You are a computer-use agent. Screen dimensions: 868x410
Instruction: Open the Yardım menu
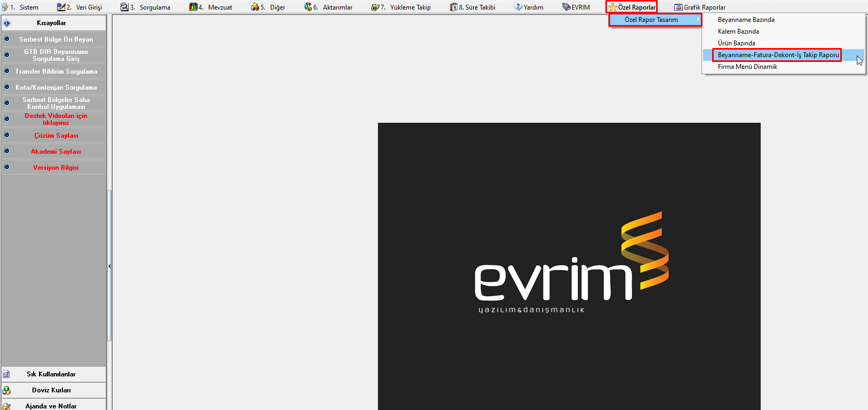(x=528, y=7)
